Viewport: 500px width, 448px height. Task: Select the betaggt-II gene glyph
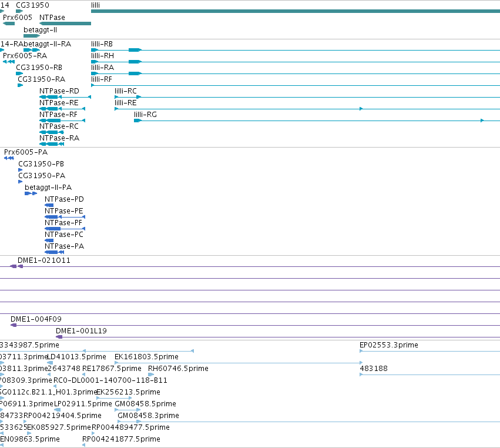pos(32,36)
